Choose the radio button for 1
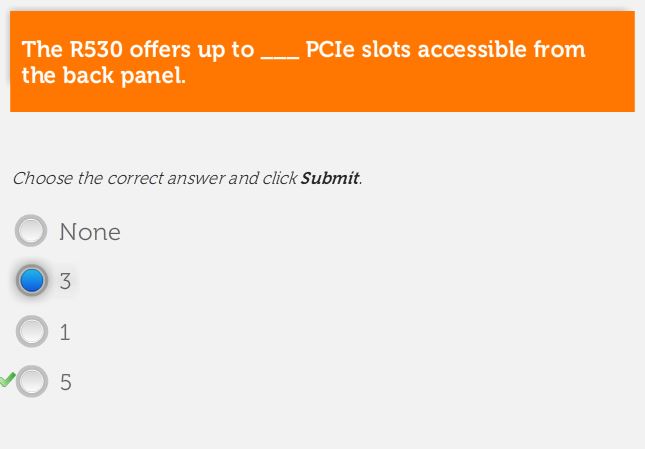The image size is (645, 449). coord(31,331)
